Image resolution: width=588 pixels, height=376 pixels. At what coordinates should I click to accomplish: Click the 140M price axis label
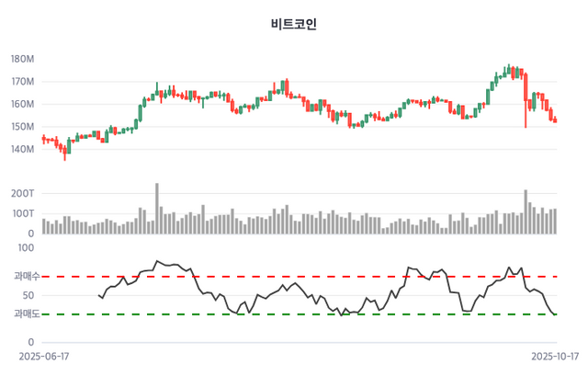22,149
